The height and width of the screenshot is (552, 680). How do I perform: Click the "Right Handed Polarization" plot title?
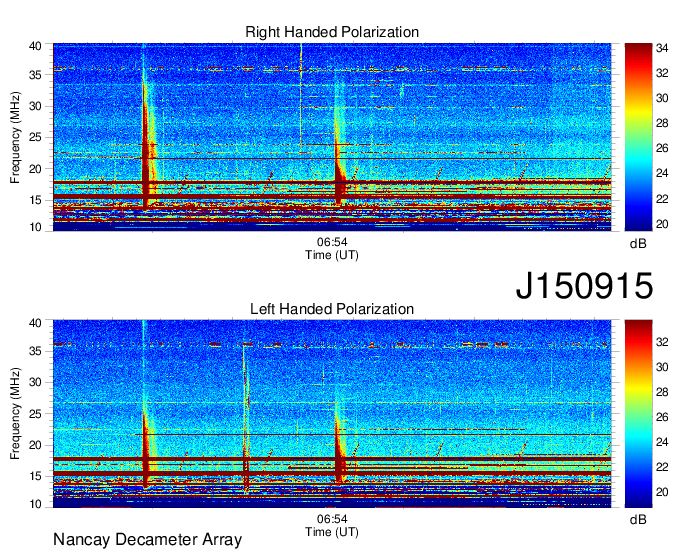[332, 32]
